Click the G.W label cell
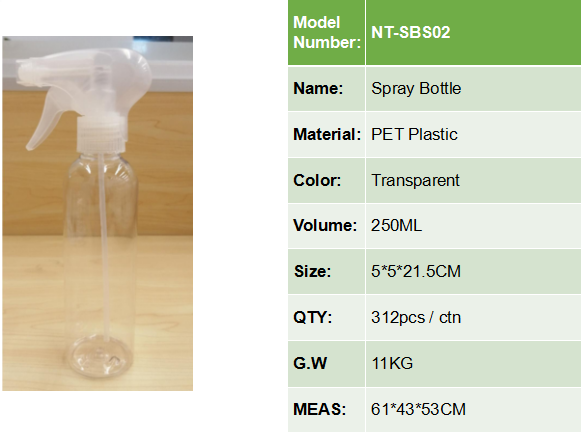Viewport: 583px width, 432px height. pos(326,364)
